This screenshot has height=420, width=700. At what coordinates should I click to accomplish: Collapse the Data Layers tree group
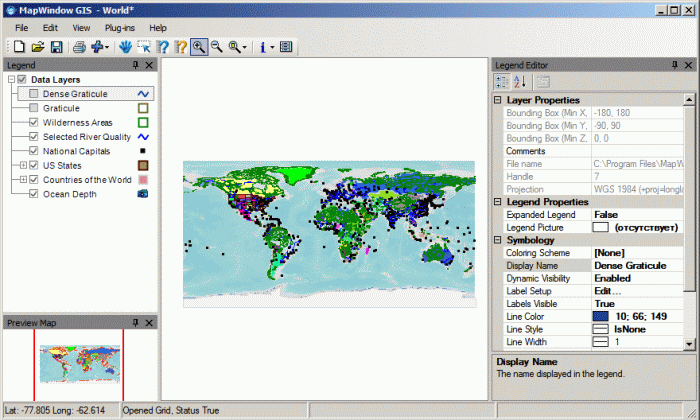coord(12,79)
